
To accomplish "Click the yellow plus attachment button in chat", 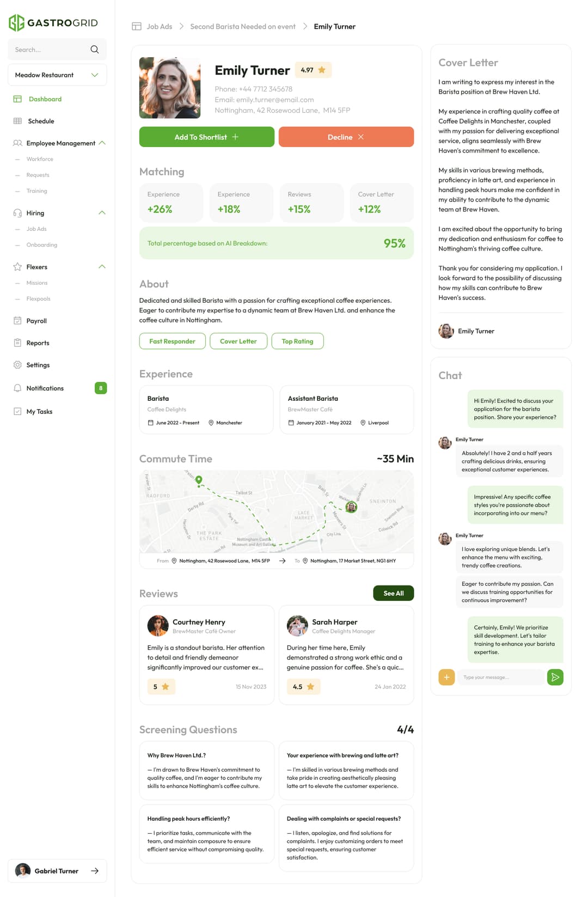I will pos(446,677).
